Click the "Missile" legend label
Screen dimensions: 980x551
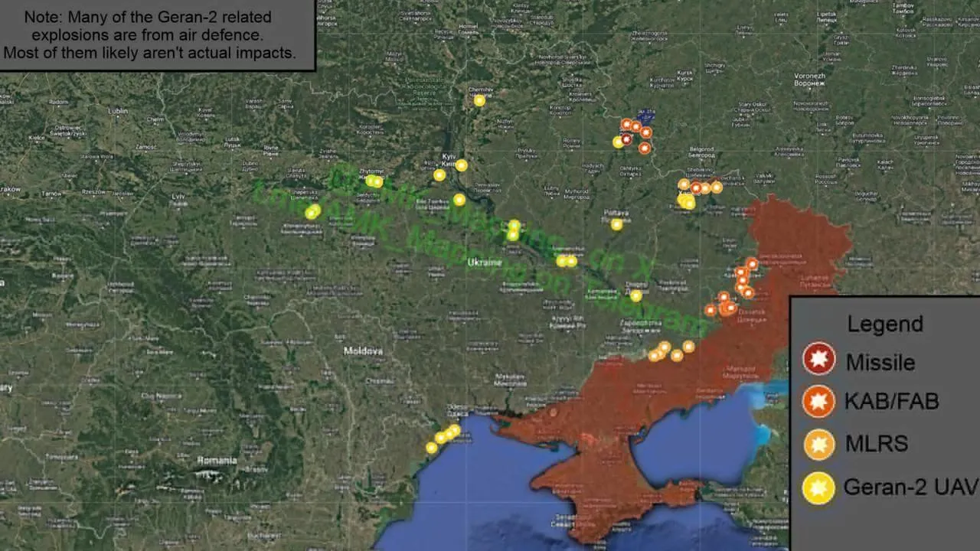[880, 361]
